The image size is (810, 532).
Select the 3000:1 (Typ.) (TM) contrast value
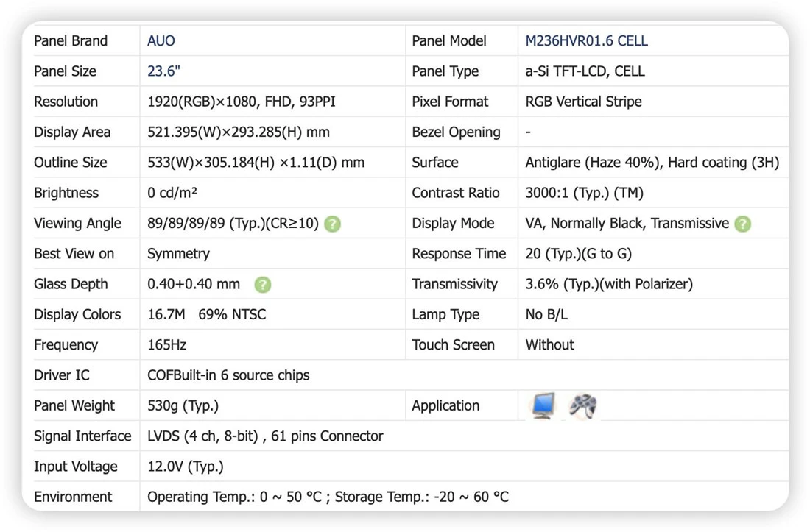click(584, 193)
